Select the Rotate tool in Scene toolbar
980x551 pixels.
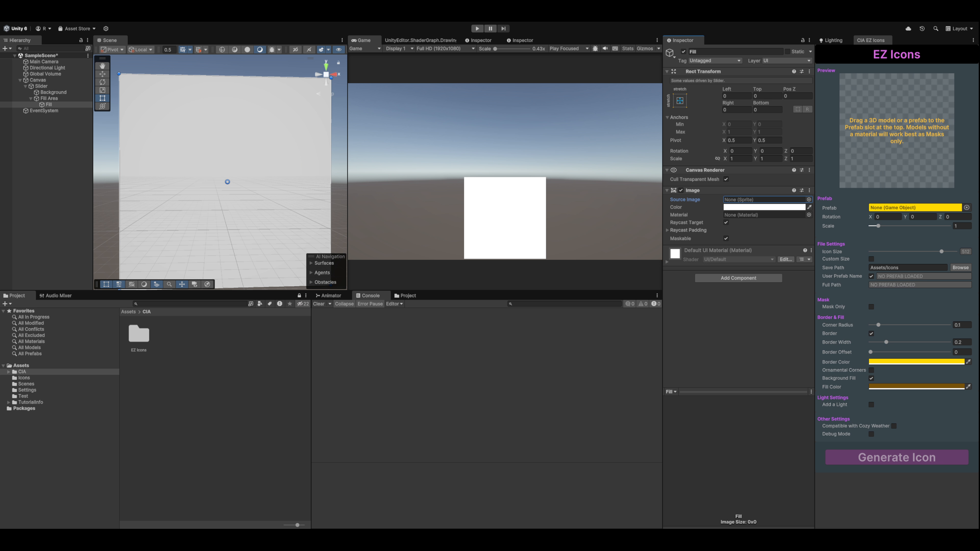(102, 82)
